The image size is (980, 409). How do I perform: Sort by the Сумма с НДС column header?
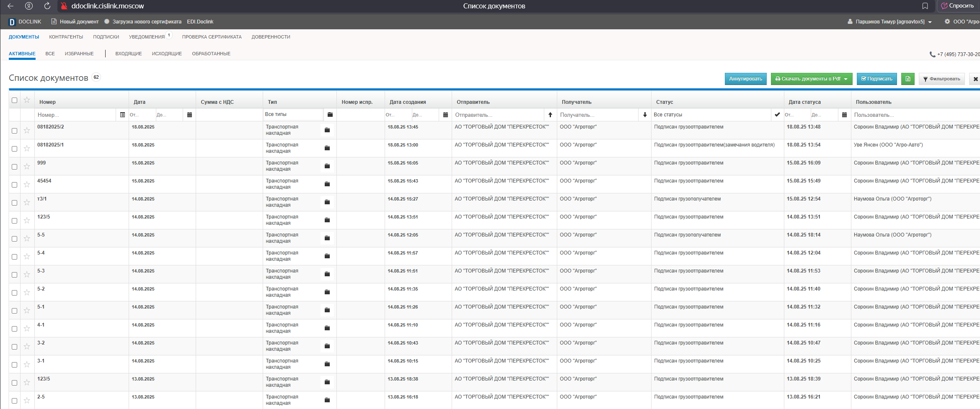tap(217, 102)
